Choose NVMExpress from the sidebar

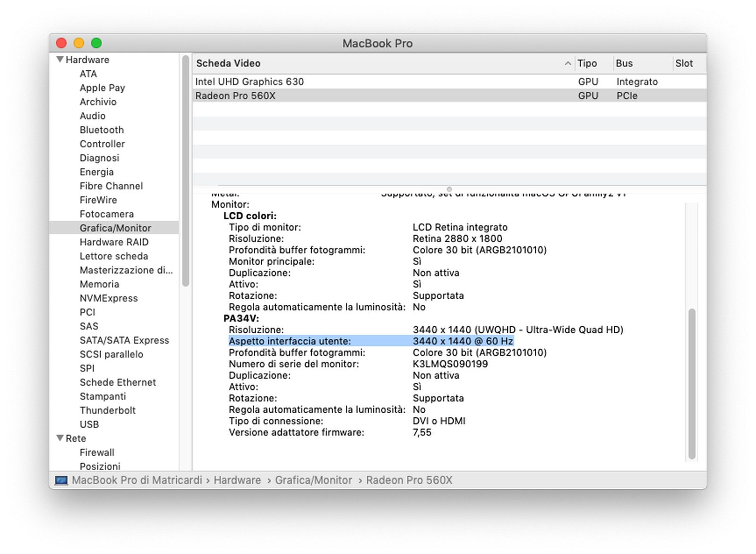coord(109,298)
